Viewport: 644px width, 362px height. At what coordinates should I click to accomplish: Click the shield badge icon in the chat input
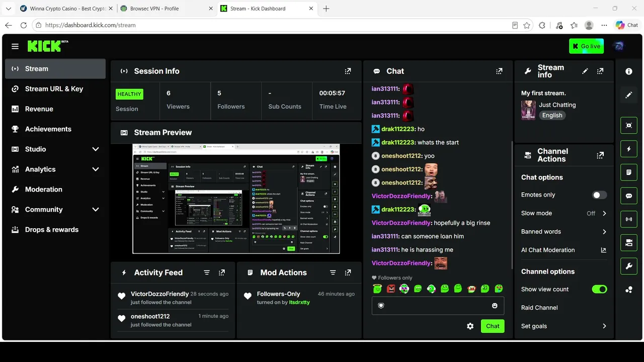(x=381, y=306)
